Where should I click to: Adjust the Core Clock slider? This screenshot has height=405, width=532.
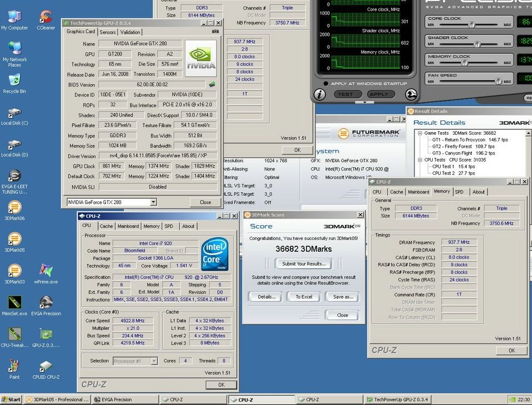pos(471,25)
